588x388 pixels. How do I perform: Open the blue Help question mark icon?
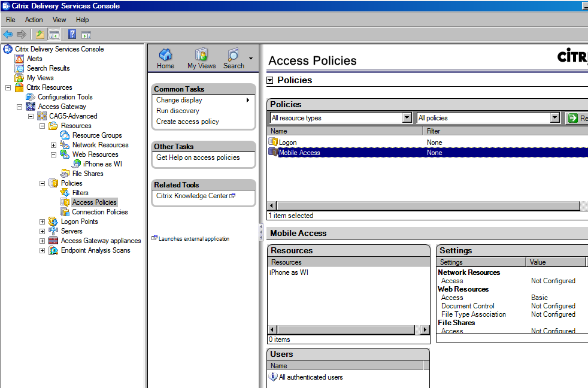pos(72,35)
